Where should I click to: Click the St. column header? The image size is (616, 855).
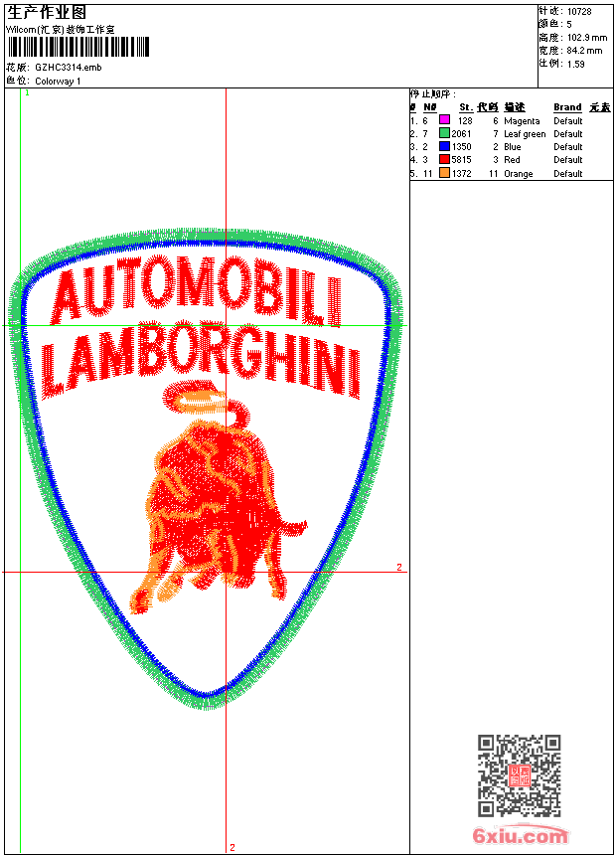pos(466,107)
